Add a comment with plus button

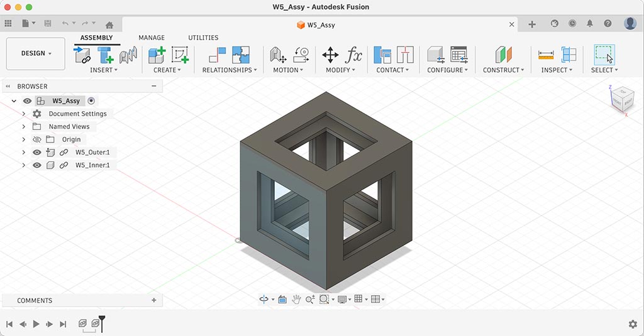pyautogui.click(x=154, y=300)
